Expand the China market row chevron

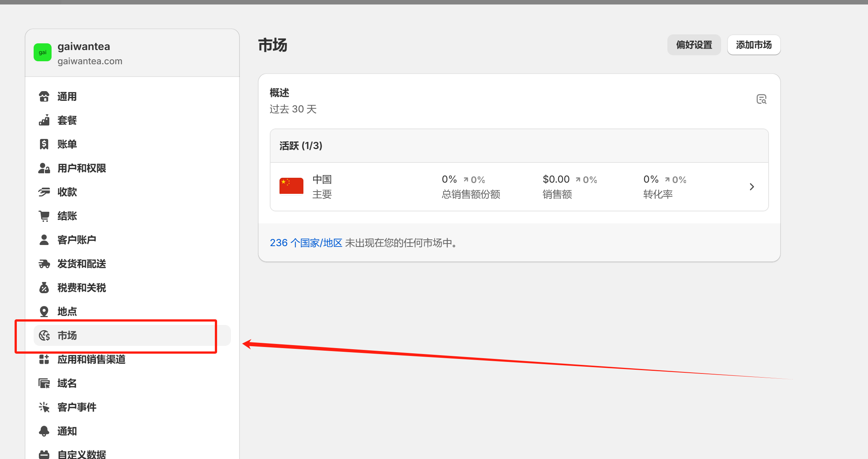point(752,187)
